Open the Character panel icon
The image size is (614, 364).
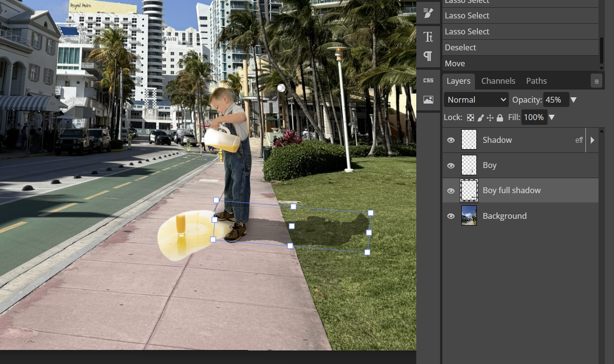tap(428, 37)
